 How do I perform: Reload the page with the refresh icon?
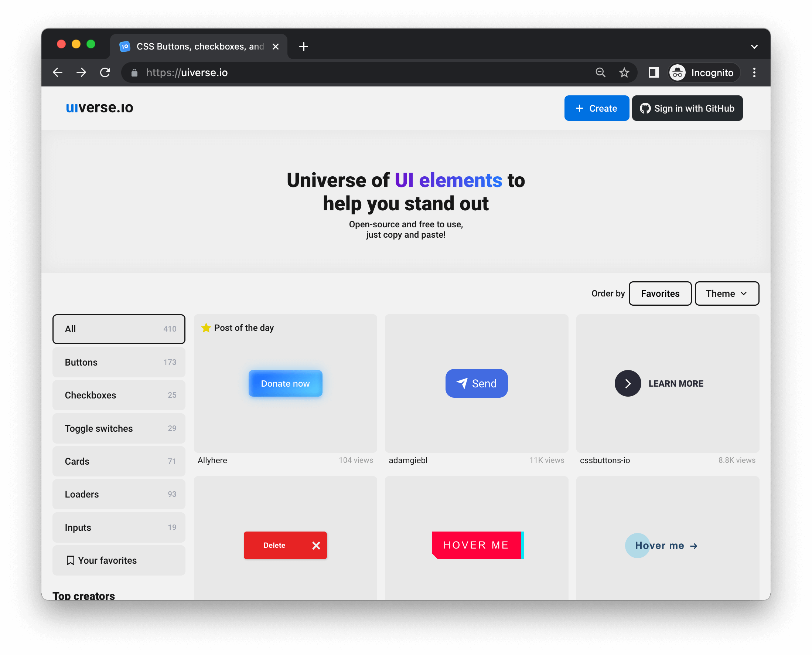pos(105,72)
